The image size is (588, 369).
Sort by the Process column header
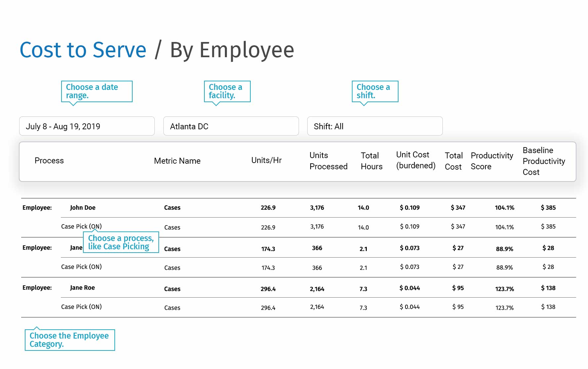(49, 161)
